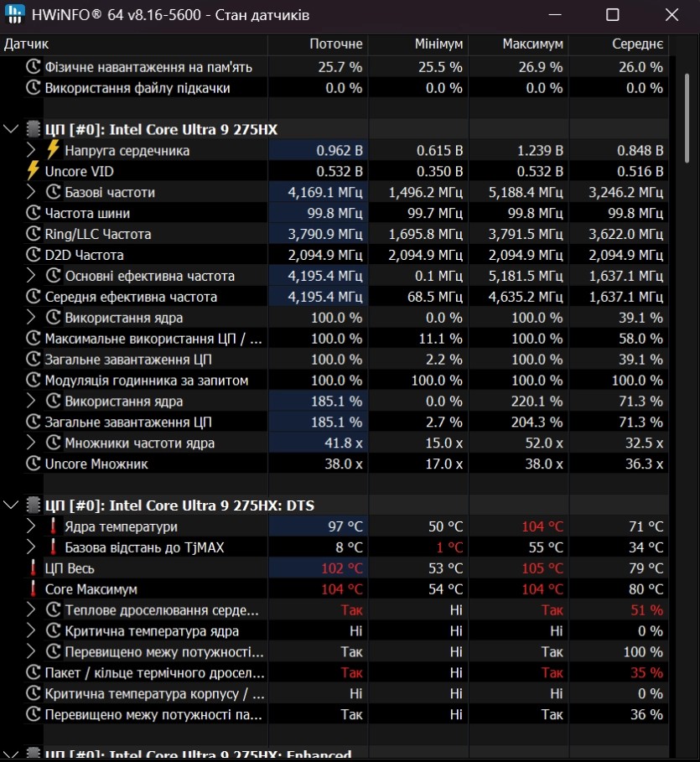Click the lightning bolt icon beside Uncore VID

34,171
